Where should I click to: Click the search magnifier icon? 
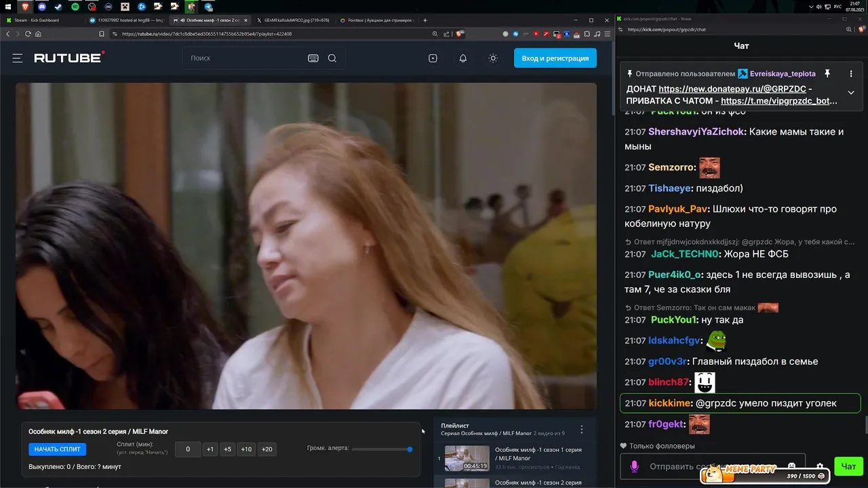[x=332, y=58]
